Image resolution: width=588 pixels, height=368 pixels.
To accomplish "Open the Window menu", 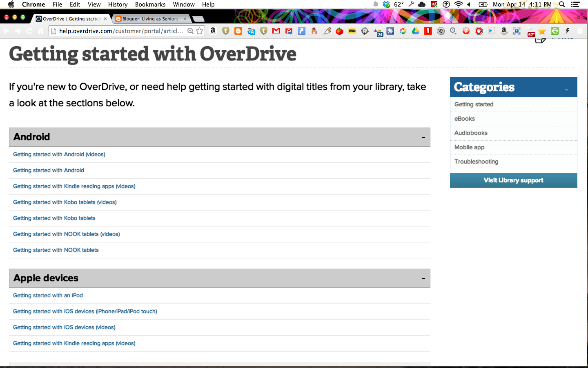I will click(x=184, y=4).
